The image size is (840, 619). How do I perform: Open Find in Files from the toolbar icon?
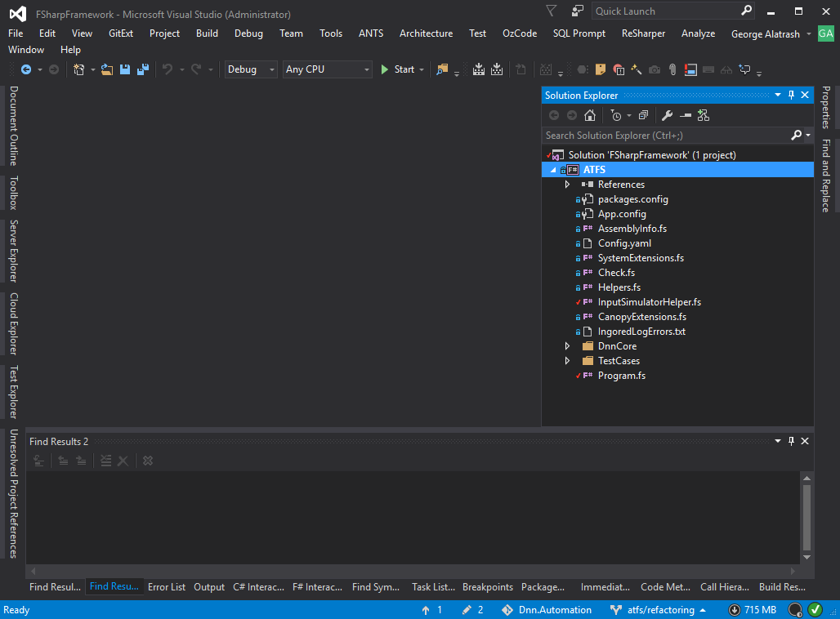point(442,69)
